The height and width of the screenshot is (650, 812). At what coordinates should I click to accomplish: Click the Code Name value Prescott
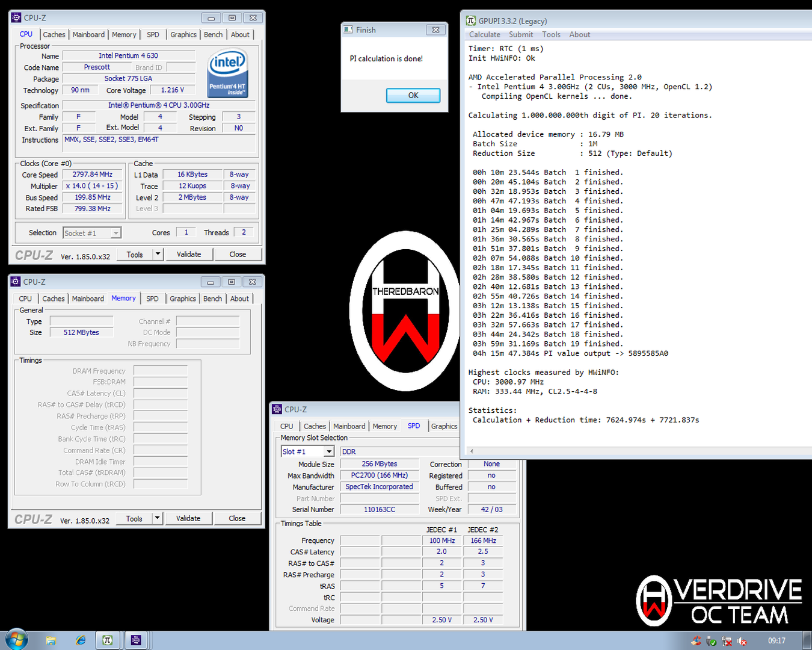pyautogui.click(x=97, y=67)
